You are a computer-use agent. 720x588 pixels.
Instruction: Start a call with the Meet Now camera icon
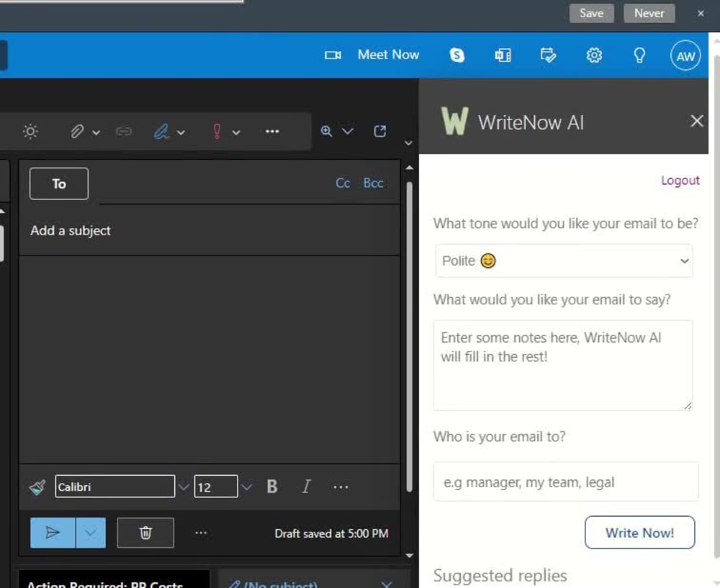pos(332,55)
